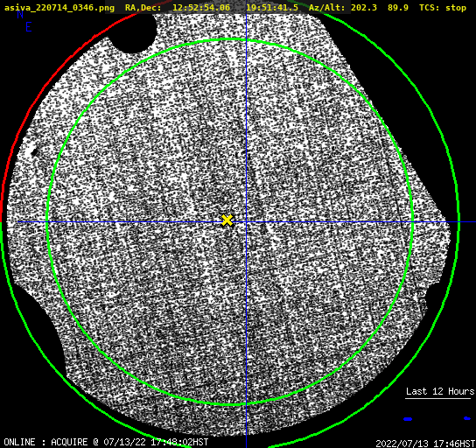Click the yellow X telescope pointing marker
Image resolution: width=476 pixels, height=448 pixels.
[227, 220]
